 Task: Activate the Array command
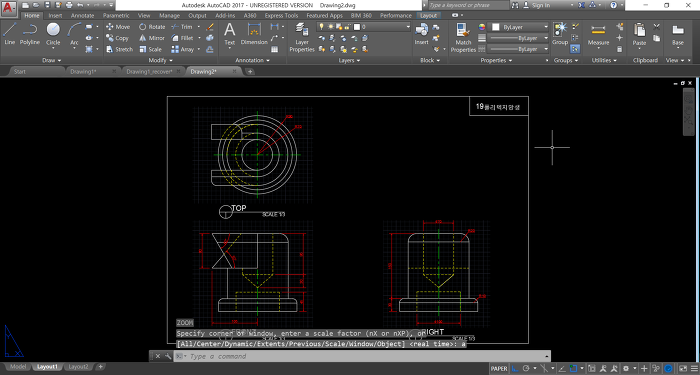click(x=183, y=50)
